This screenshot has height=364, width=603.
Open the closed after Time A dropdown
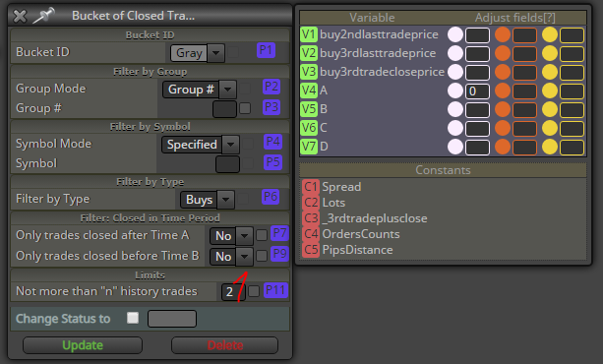(231, 236)
